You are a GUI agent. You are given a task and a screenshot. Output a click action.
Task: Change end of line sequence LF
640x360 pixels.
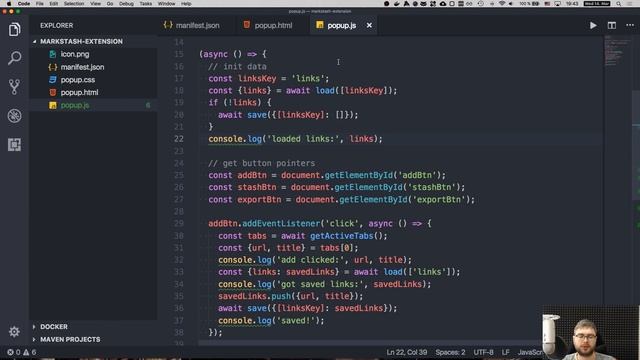pyautogui.click(x=505, y=352)
